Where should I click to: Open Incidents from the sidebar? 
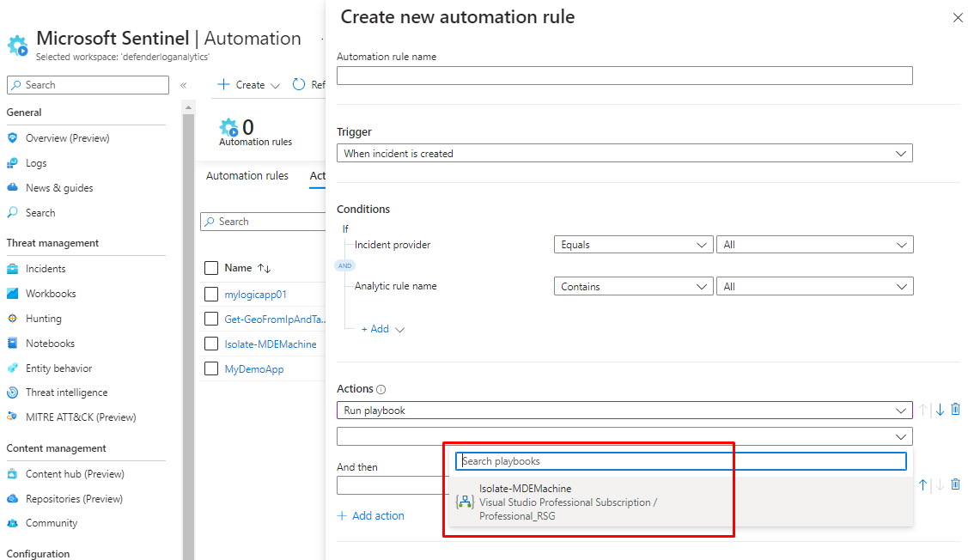(46, 269)
